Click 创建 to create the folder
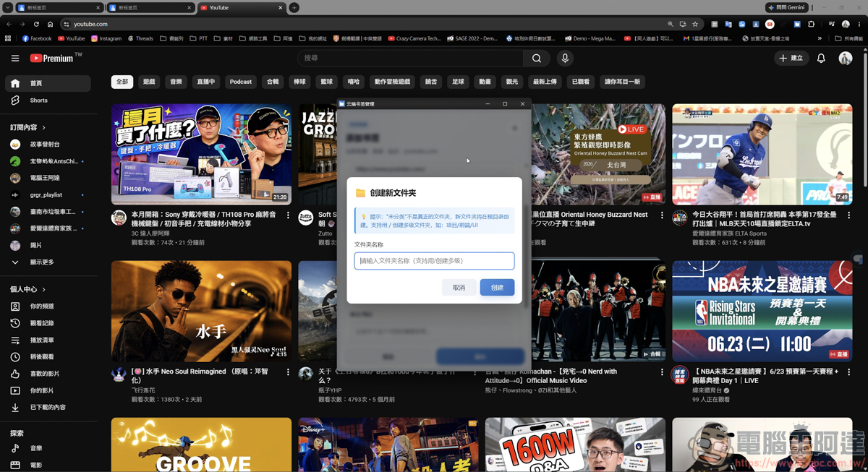 497,288
